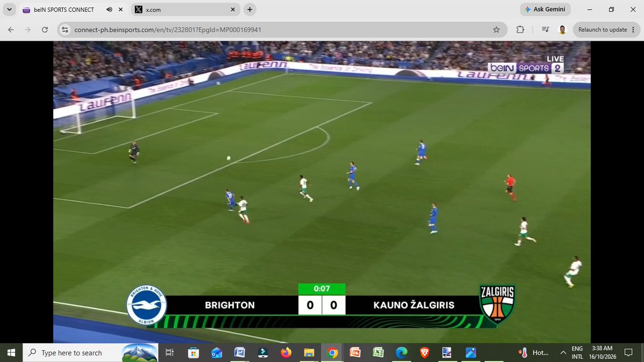Screen dimensions: 644x362
Task: Click the Brighton & Hove Albion crest
Action: tap(147, 304)
